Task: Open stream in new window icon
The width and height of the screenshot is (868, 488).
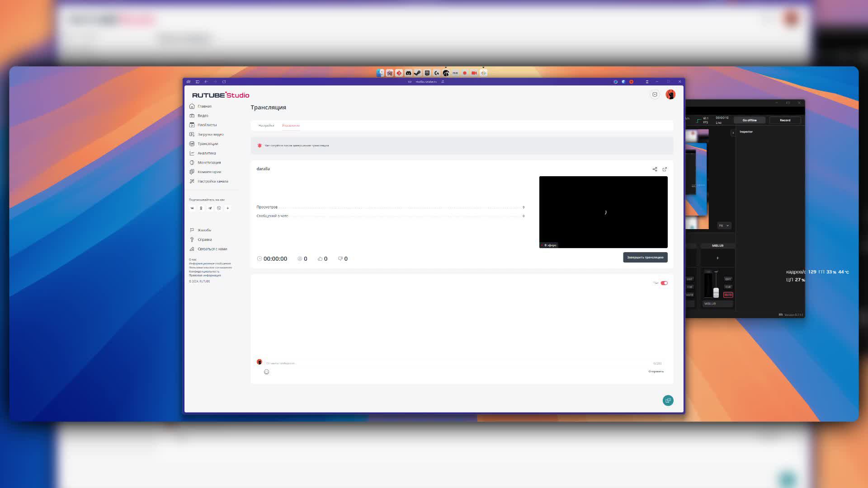Action: [x=665, y=169]
